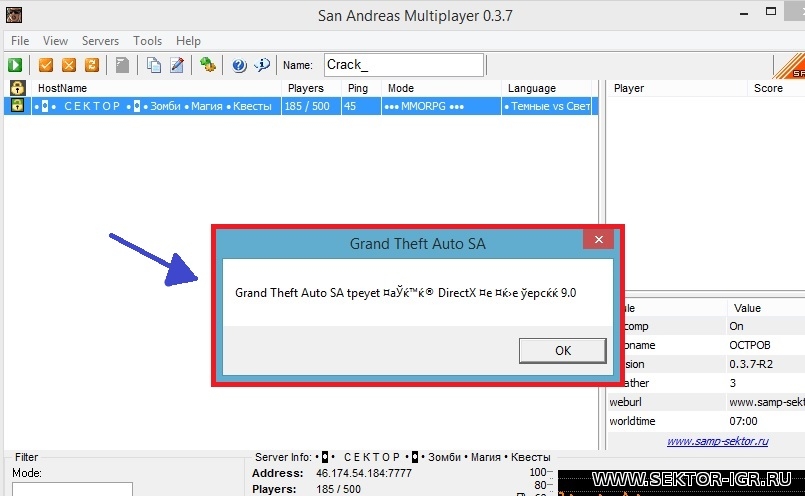
Task: Click the Copy Server Info icon
Action: 154,65
